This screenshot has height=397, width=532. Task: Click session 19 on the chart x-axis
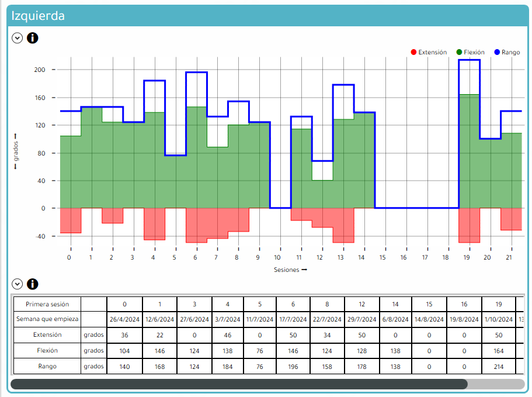pos(467,257)
